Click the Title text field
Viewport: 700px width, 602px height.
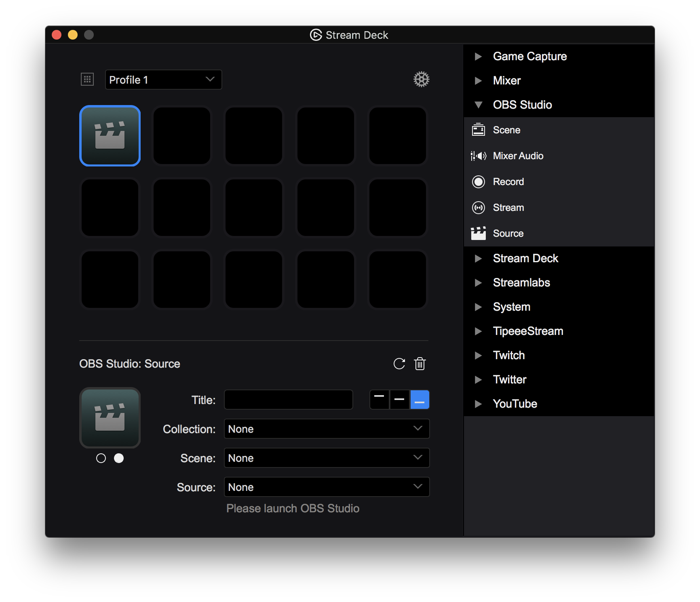coord(289,400)
